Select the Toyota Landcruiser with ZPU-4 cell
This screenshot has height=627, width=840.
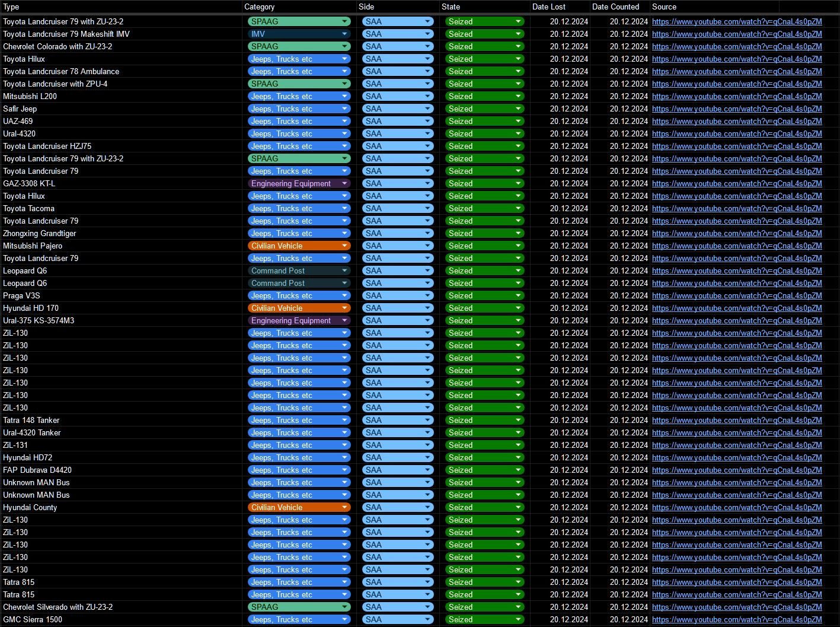coord(121,84)
